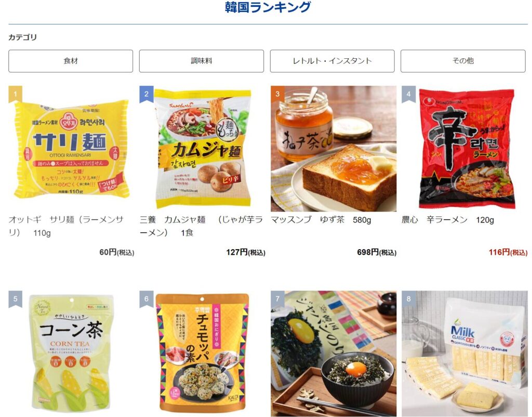Click the rank 6 ribbon badge
This screenshot has width=532, height=417.
pos(147,299)
